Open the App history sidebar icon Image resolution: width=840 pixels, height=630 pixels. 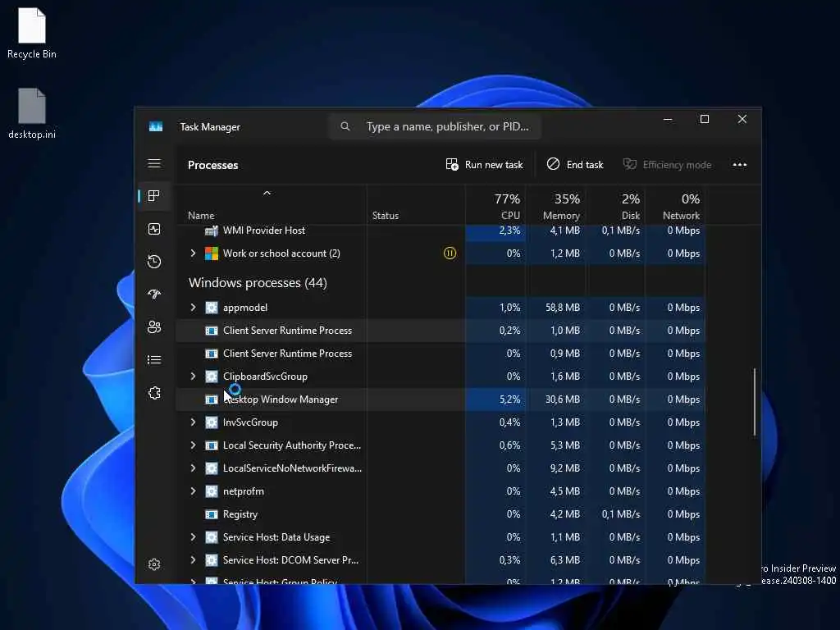coord(154,262)
